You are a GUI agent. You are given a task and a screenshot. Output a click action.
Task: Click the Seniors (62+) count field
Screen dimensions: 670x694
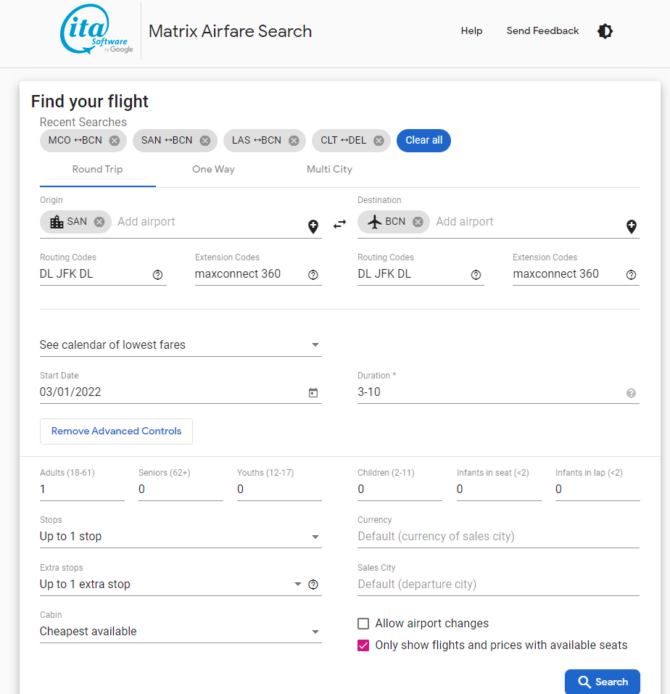pos(181,490)
